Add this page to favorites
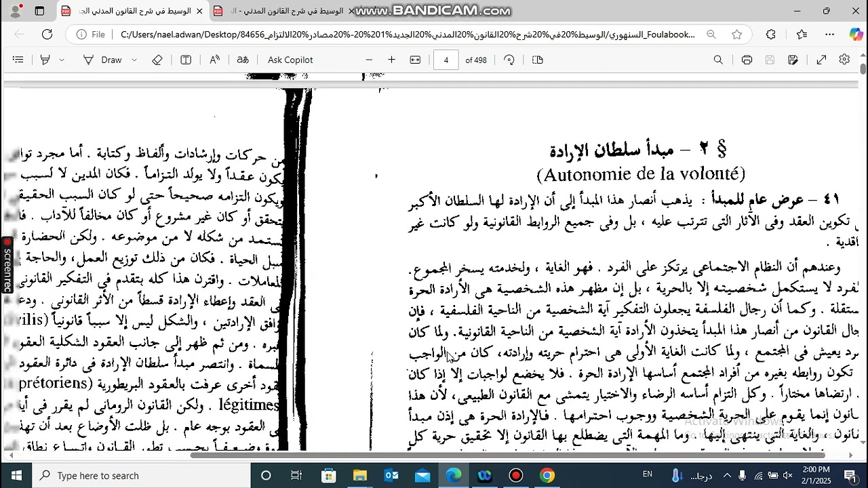Screen dimensions: 868x488 click(x=737, y=34)
